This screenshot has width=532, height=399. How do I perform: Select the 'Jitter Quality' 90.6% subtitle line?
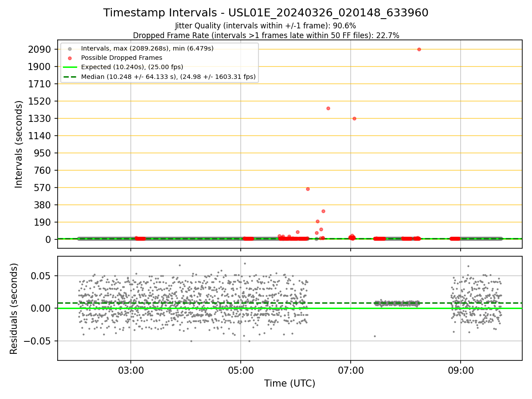tap(266, 26)
